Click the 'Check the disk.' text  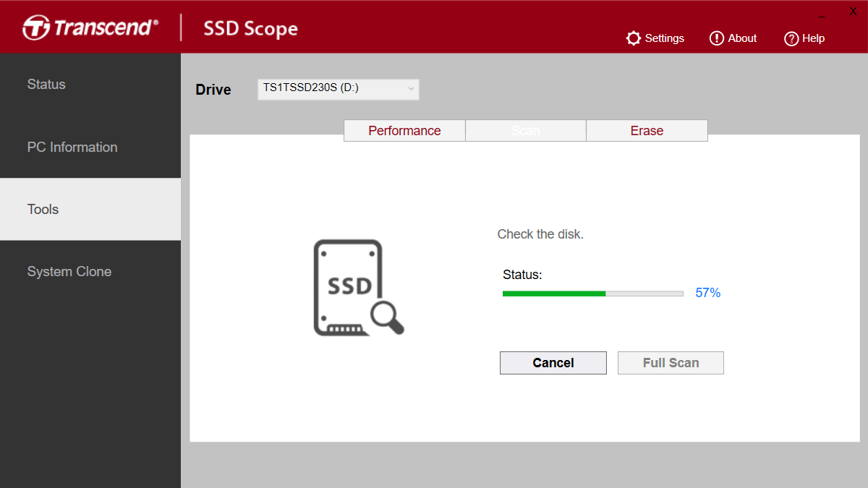[x=540, y=234]
